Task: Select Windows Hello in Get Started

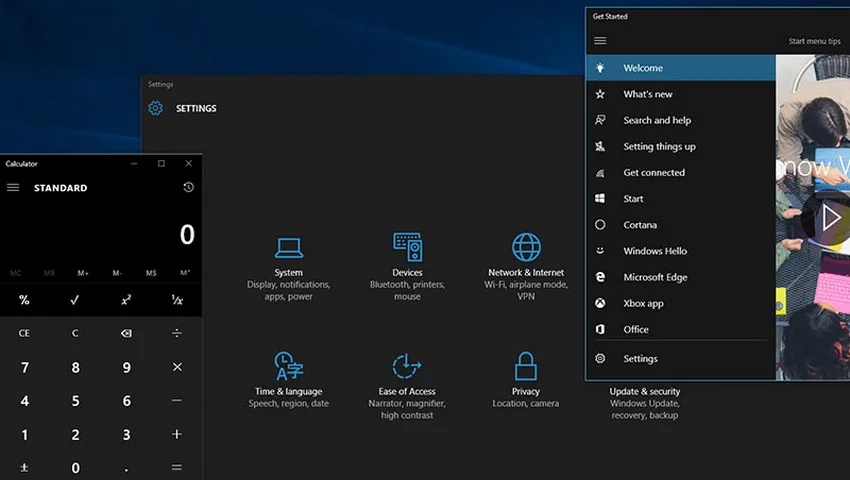Action: pyautogui.click(x=681, y=251)
